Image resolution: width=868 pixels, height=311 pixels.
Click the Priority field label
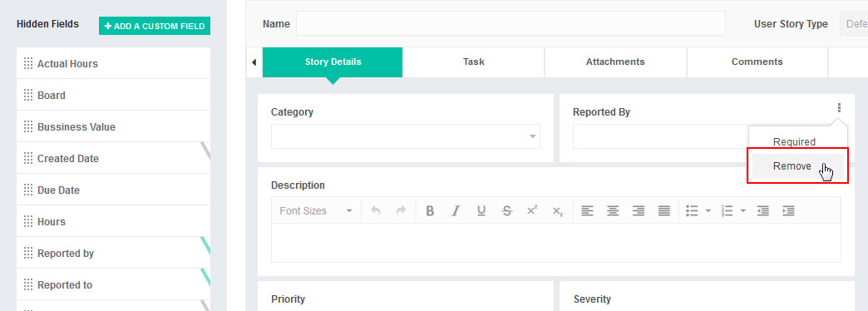click(x=288, y=299)
